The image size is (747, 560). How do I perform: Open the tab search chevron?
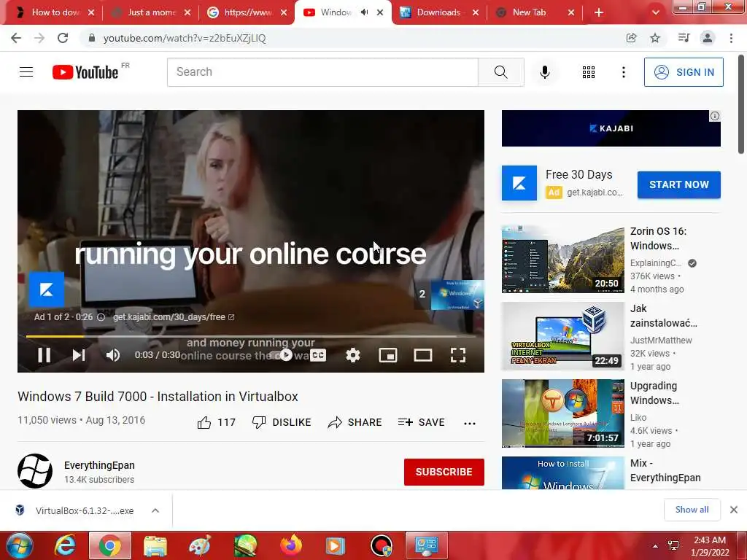click(x=656, y=13)
